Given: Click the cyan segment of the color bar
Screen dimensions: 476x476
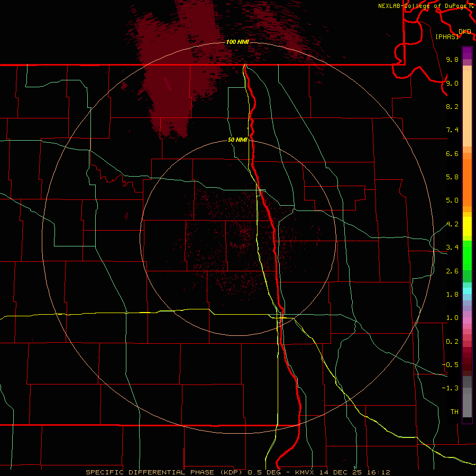Looking at the screenshot, I should [x=467, y=291].
